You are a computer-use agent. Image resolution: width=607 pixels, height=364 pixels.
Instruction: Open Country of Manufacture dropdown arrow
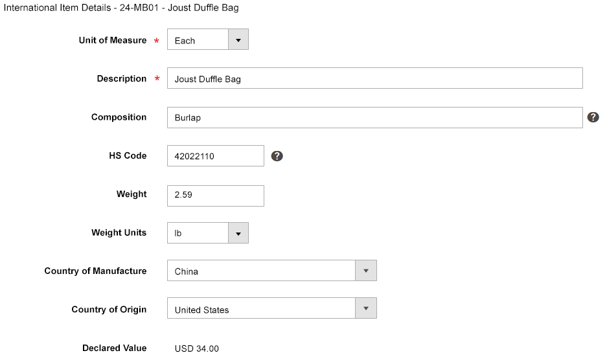366,271
